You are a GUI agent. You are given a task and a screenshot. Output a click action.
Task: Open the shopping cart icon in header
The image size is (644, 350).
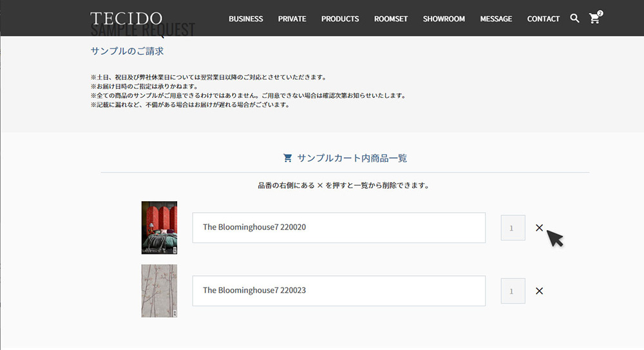[x=595, y=17]
